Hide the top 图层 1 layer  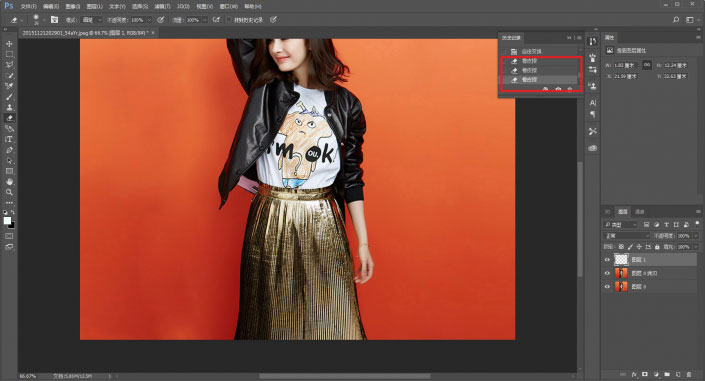607,260
